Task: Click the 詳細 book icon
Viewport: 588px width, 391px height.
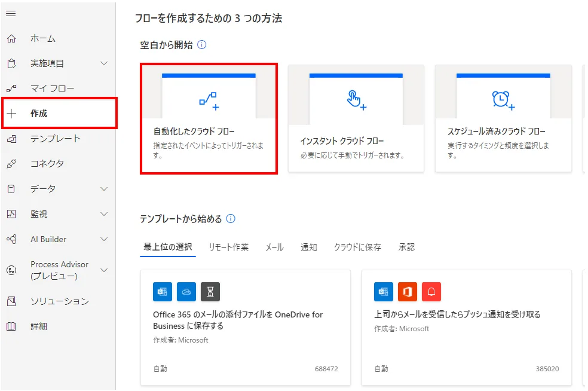Action: point(11,326)
